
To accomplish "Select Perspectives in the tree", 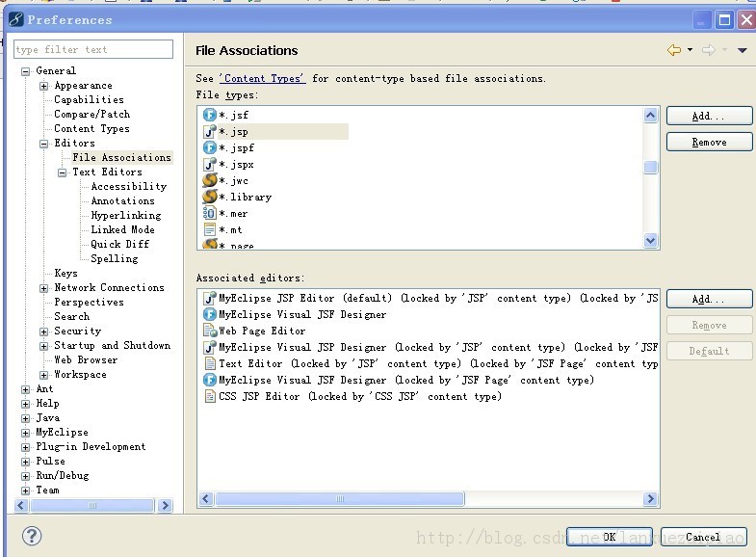I will click(x=89, y=303).
